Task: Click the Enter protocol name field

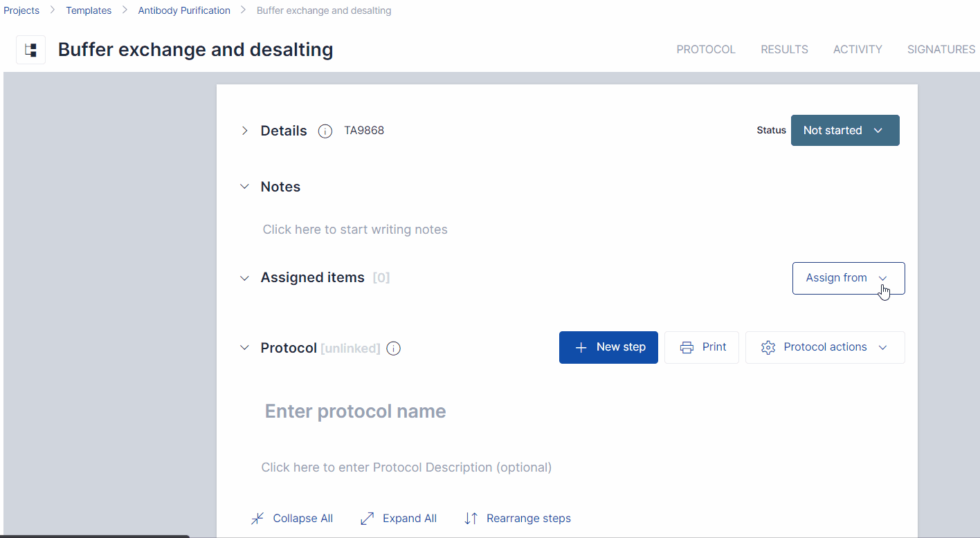Action: pos(356,411)
